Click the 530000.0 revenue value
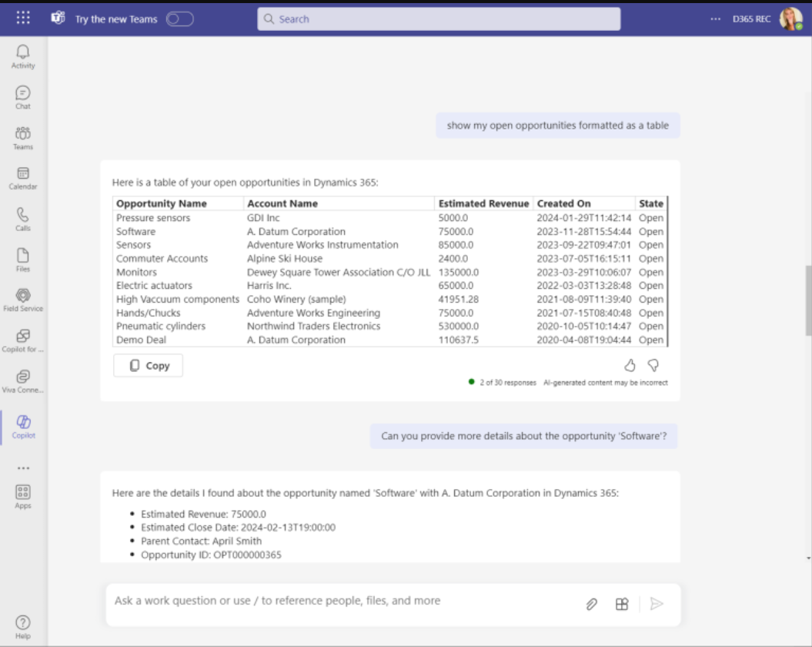 pos(458,326)
